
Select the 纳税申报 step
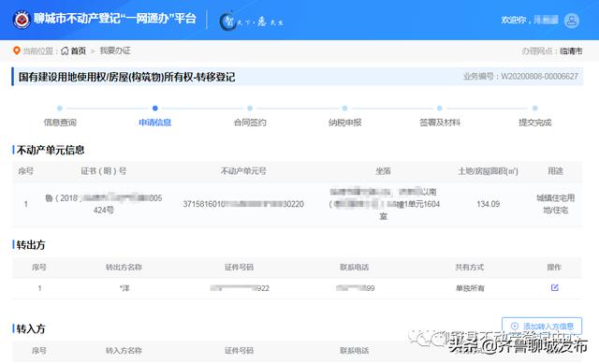345,123
